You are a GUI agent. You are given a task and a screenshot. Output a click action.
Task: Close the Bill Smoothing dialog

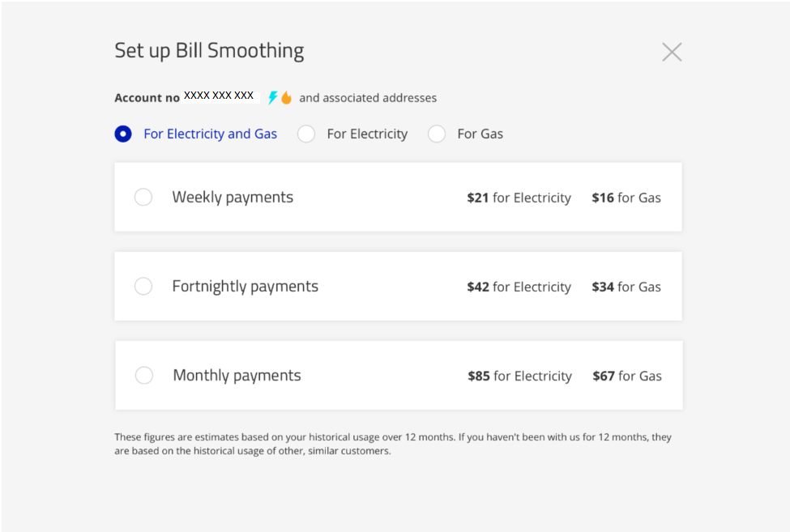point(672,52)
